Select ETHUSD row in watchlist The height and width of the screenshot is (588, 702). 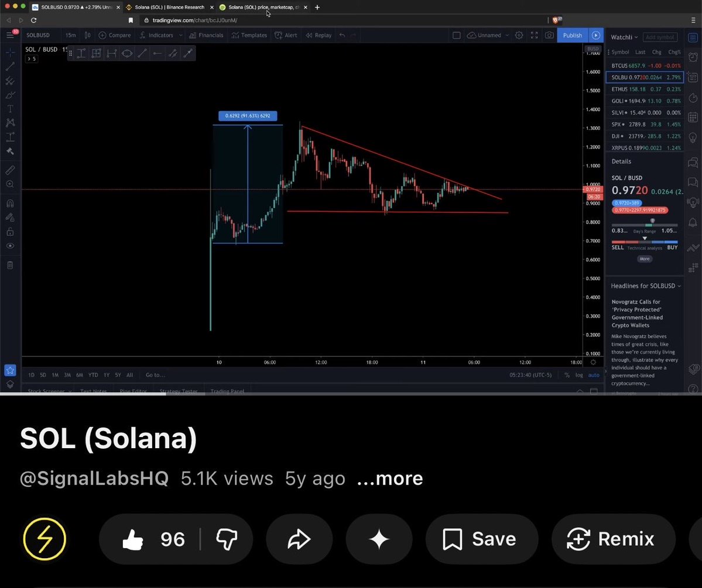coord(645,89)
